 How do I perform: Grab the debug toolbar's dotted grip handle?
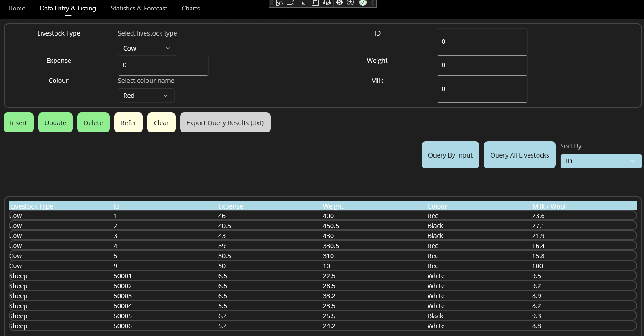[272, 3]
